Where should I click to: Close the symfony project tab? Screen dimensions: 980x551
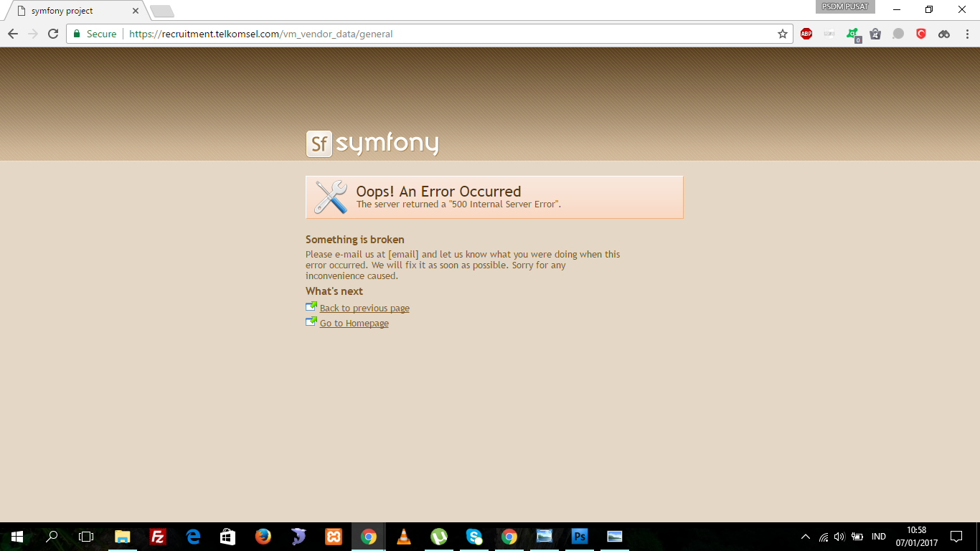(x=135, y=11)
